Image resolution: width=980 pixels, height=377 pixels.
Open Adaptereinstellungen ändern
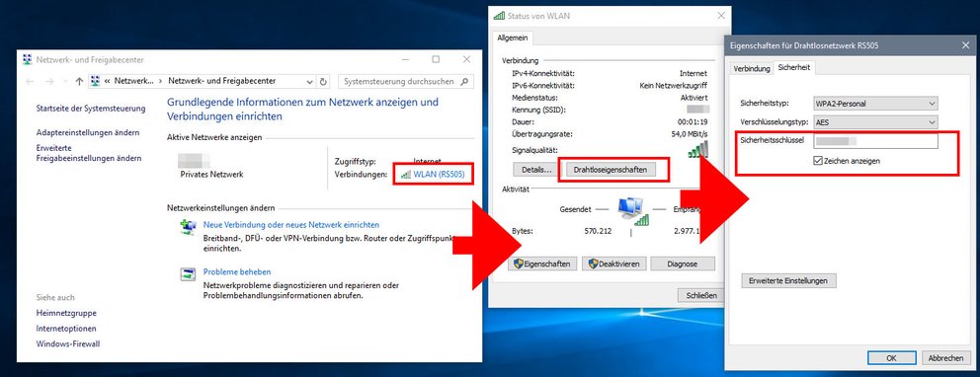pyautogui.click(x=88, y=133)
